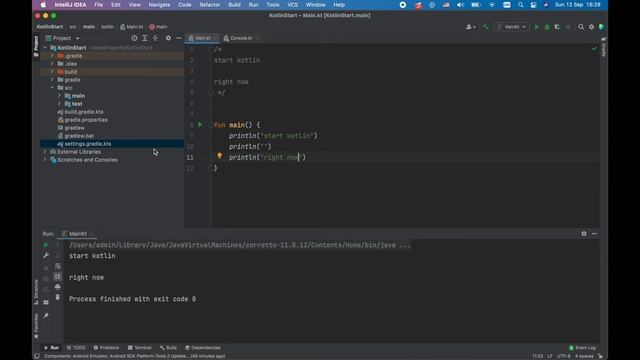Pin the Run tab
The height and width of the screenshot is (360, 640).
[x=46, y=316]
